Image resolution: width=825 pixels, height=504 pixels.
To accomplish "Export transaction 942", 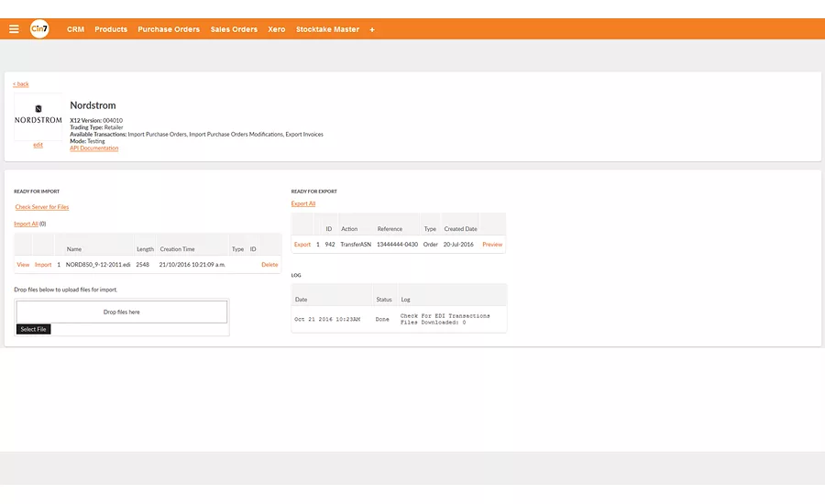I will point(302,245).
